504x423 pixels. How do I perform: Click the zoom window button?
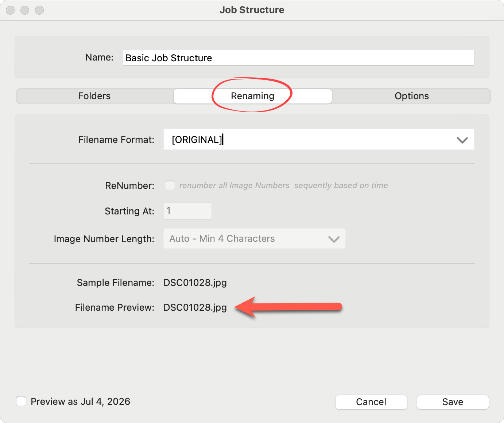(x=39, y=10)
